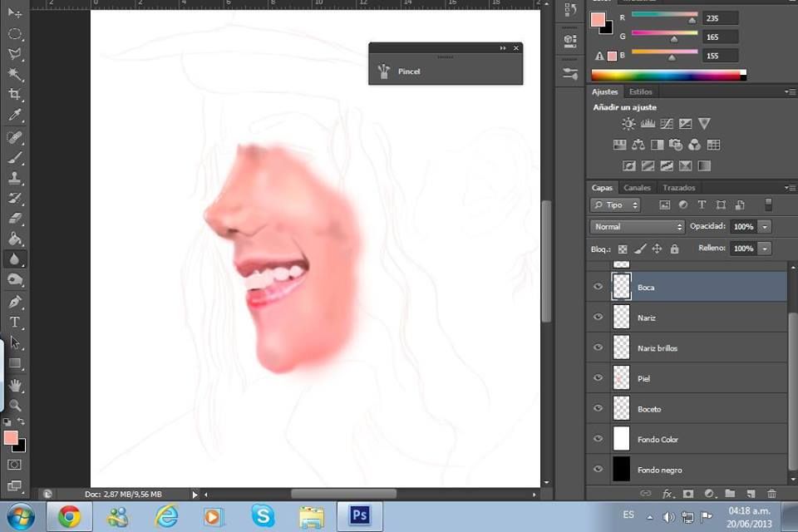
Task: Open the Tipo layer filter dropdown
Action: 615,204
